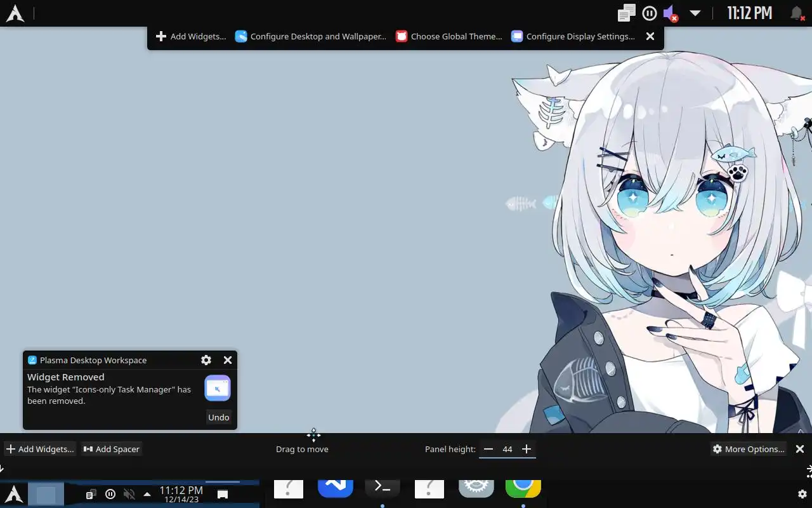This screenshot has height=508, width=812.
Task: Click clipboard icon in bottom panel tray
Action: pos(91,494)
